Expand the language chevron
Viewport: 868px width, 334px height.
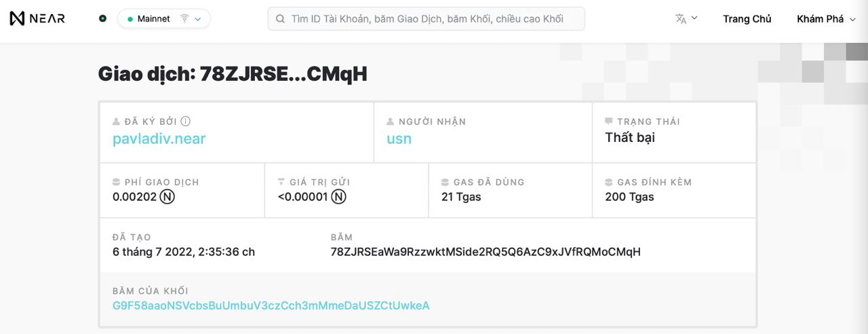(694, 18)
